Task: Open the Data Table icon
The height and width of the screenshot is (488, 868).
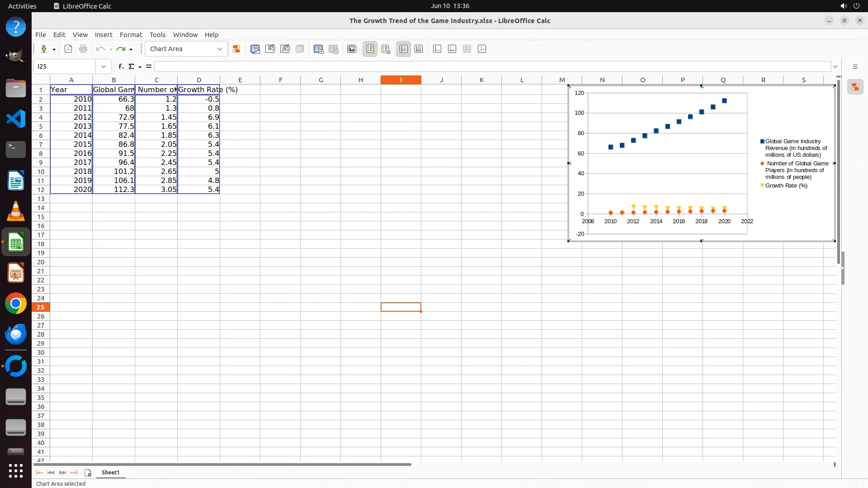Action: tap(318, 49)
